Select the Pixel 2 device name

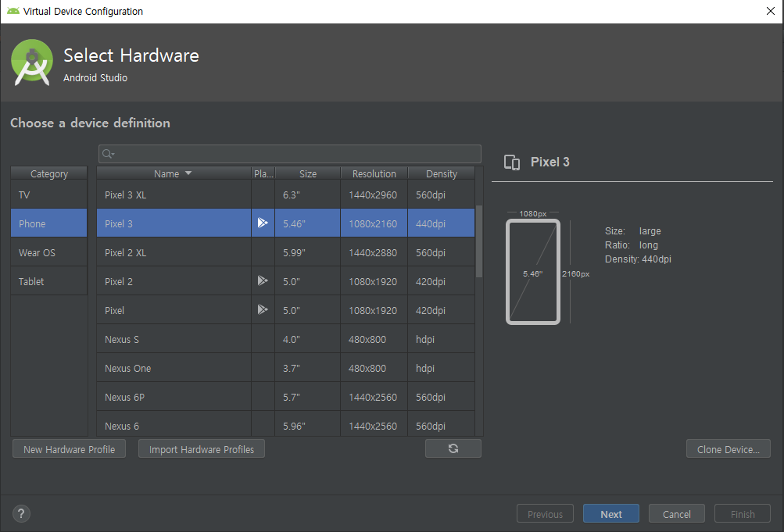coord(119,281)
